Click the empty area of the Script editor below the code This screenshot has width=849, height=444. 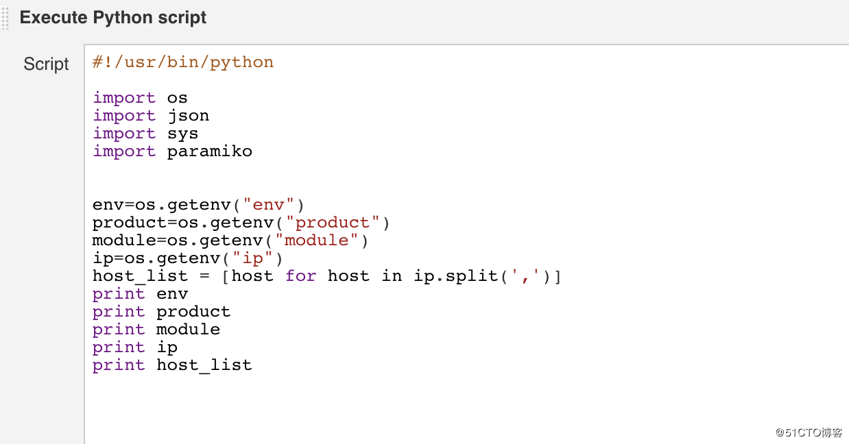[466, 409]
